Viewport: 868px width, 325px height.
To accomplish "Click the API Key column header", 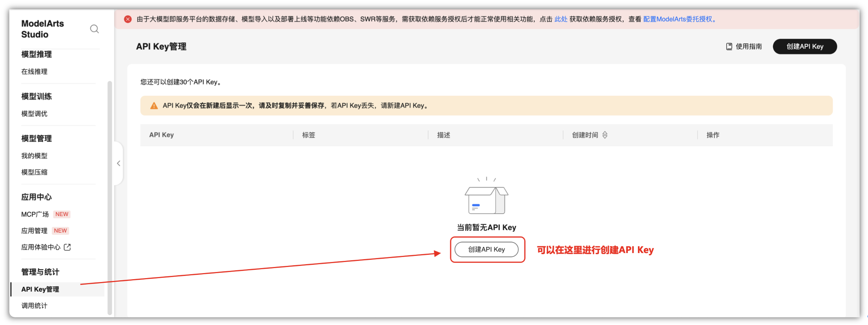I will pos(161,135).
